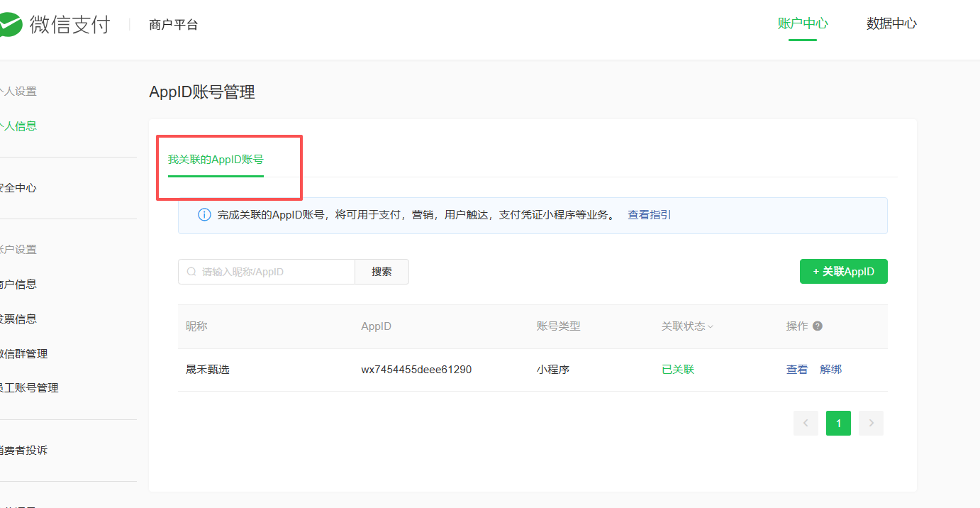Click the AppID wx7454455deee61290
This screenshot has width=980, height=508.
click(416, 370)
